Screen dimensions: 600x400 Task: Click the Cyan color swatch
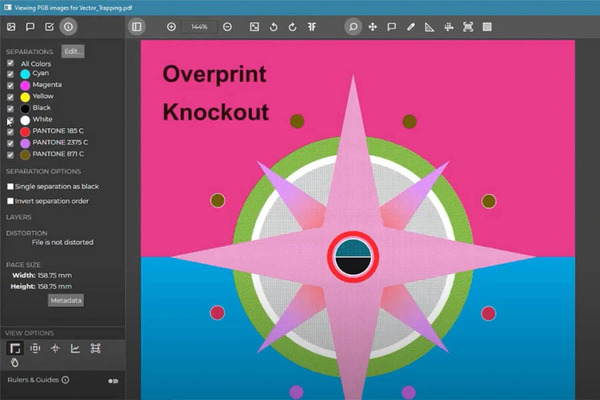[x=25, y=74]
